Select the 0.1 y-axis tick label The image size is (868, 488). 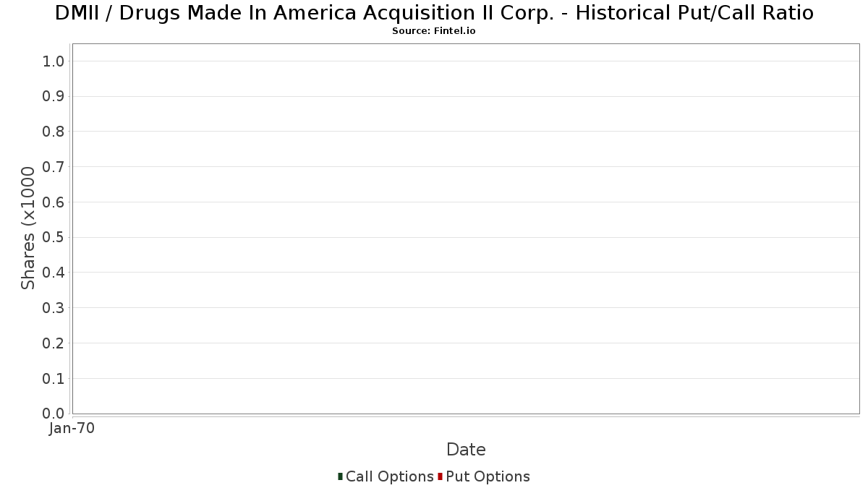coord(54,378)
